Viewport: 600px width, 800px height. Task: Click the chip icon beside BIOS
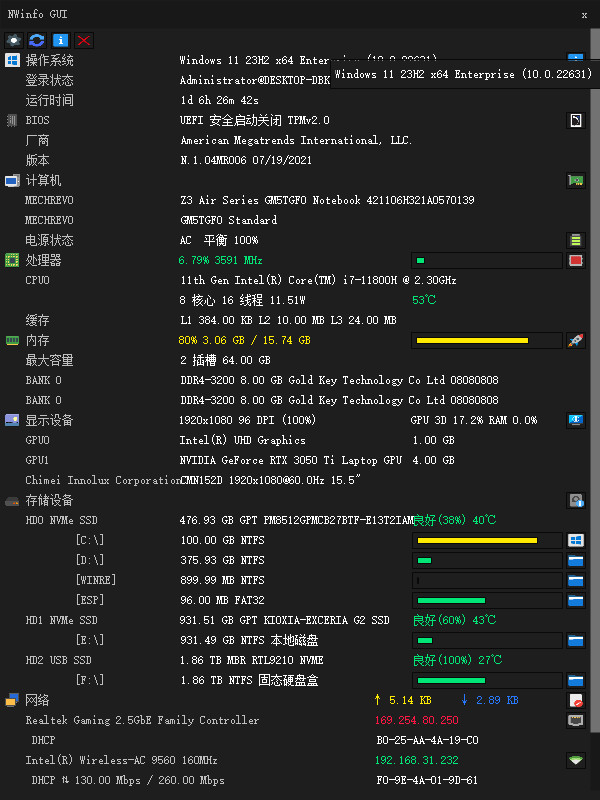[12, 120]
